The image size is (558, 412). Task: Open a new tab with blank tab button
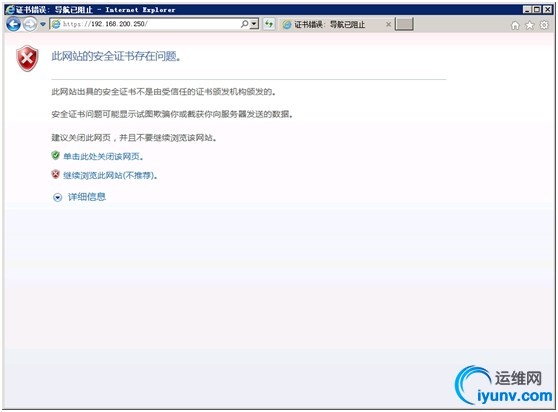pos(404,24)
